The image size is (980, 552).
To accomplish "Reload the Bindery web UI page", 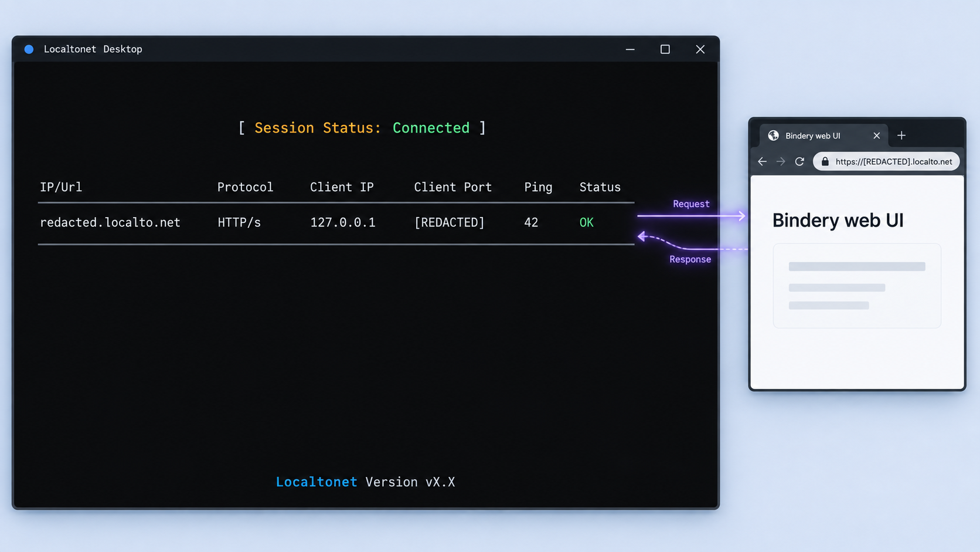I will tap(799, 161).
